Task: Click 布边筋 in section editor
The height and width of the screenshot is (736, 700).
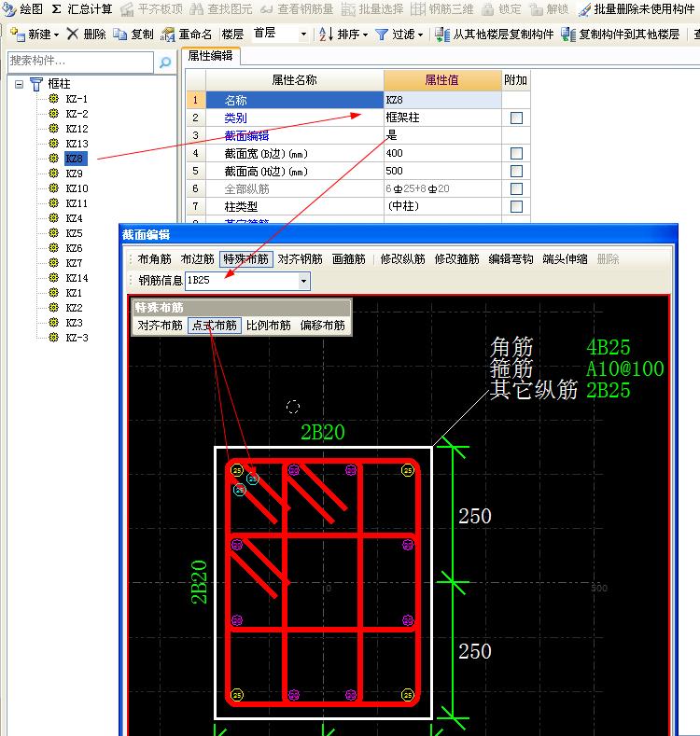Action: pyautogui.click(x=197, y=259)
